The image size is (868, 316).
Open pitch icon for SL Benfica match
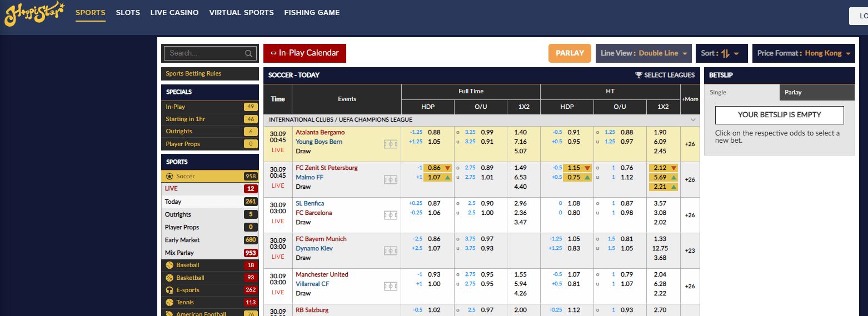(391, 215)
